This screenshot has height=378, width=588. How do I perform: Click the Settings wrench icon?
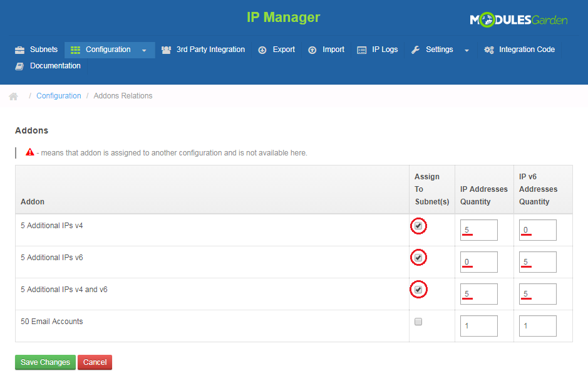416,50
